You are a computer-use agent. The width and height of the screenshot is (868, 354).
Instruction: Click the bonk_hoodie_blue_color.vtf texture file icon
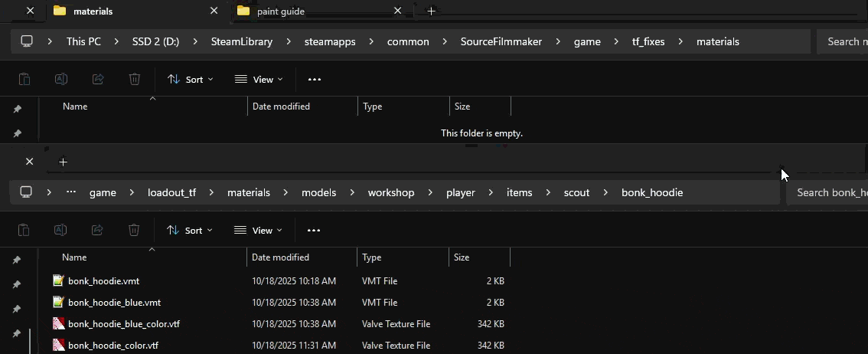click(x=58, y=324)
